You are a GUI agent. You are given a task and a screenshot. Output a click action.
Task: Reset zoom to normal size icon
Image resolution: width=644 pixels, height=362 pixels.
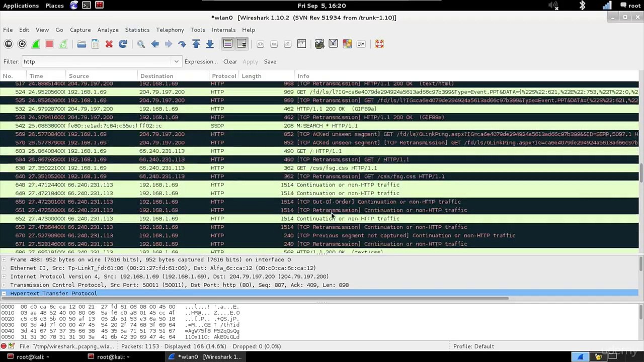click(x=288, y=44)
